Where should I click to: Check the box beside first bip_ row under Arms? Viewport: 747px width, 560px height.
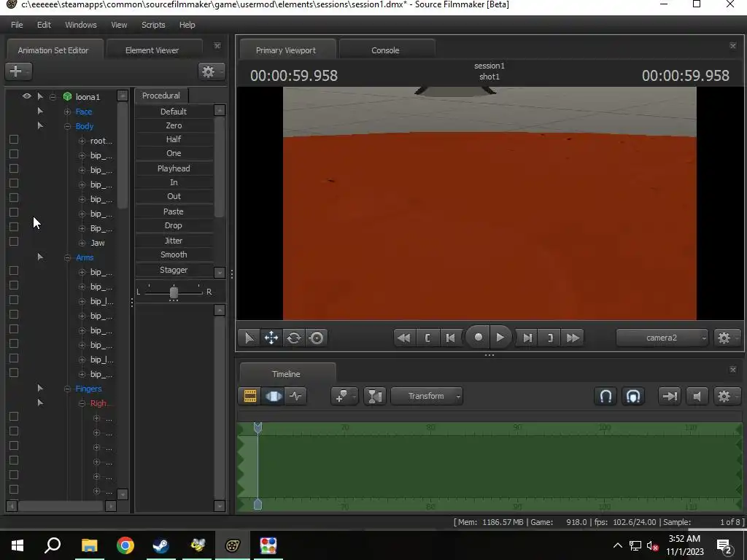[14, 271]
